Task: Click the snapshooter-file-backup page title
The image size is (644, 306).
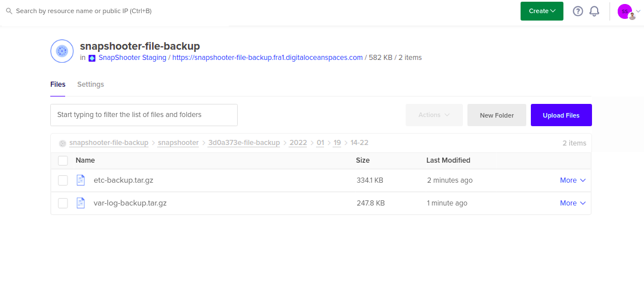Action: pos(140,46)
